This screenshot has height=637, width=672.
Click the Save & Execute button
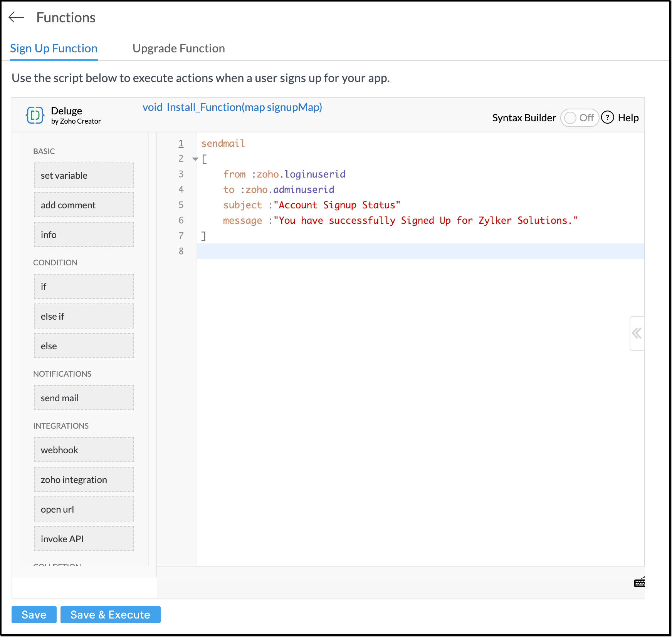pos(110,615)
